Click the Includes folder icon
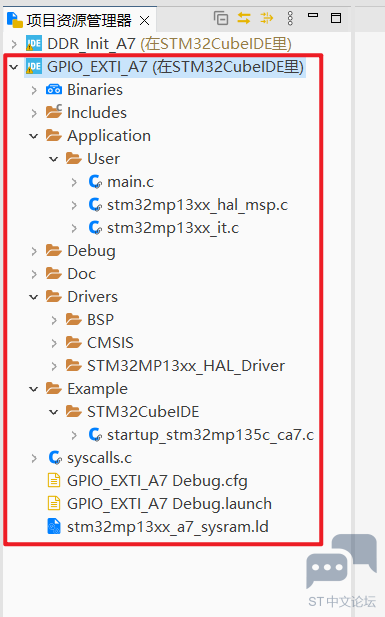Image resolution: width=385 pixels, height=617 pixels. (54, 112)
